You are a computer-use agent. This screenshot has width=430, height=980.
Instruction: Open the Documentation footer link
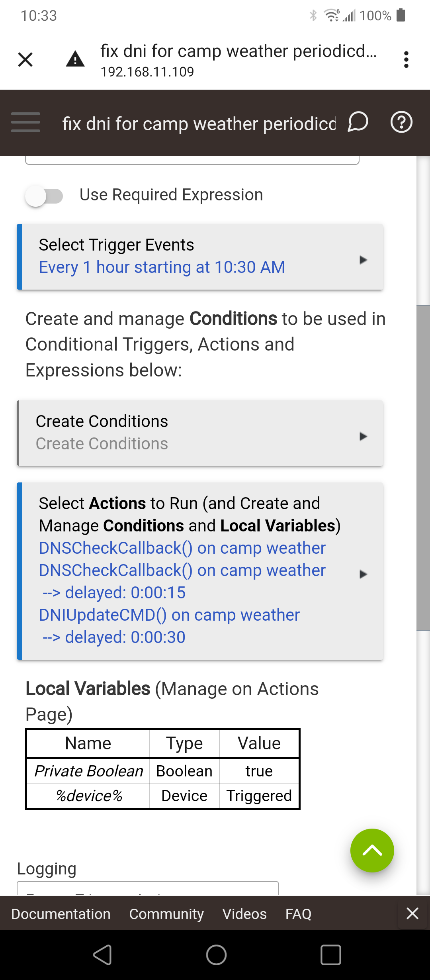pos(61,913)
